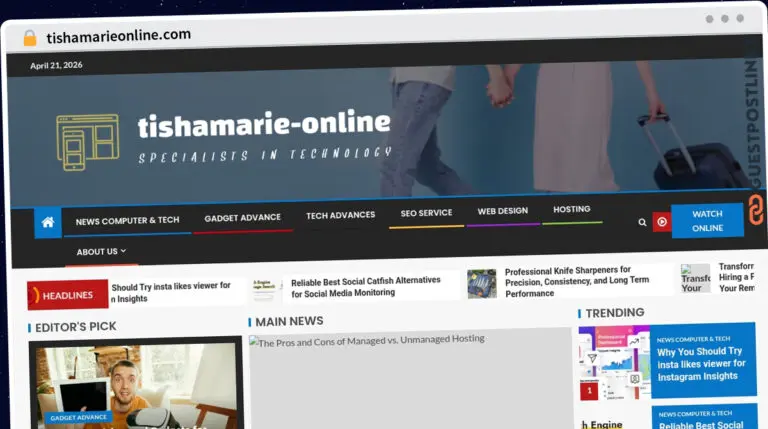Click the orange padlock icon in address bar
768x429 pixels.
click(x=30, y=38)
